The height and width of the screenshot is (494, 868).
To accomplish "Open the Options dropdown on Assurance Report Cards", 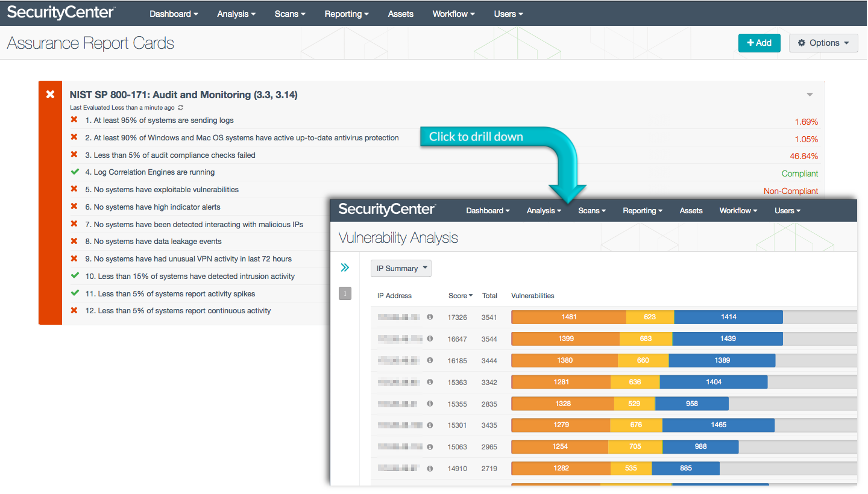I will 823,43.
